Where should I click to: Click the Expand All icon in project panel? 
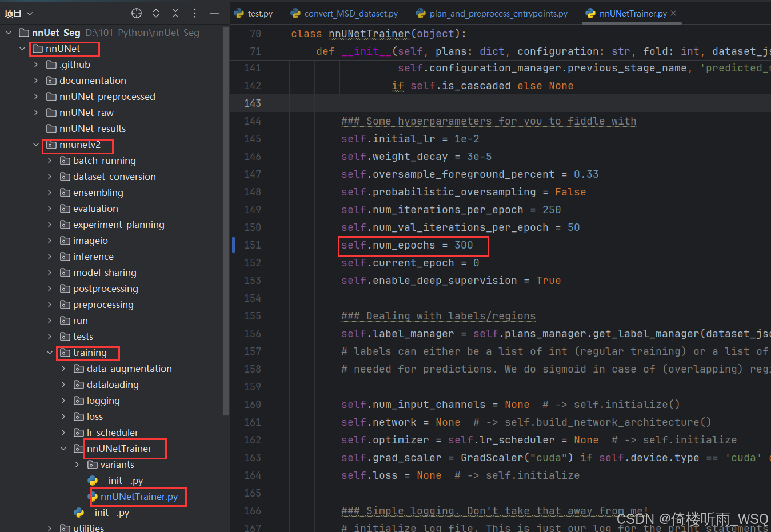point(155,13)
